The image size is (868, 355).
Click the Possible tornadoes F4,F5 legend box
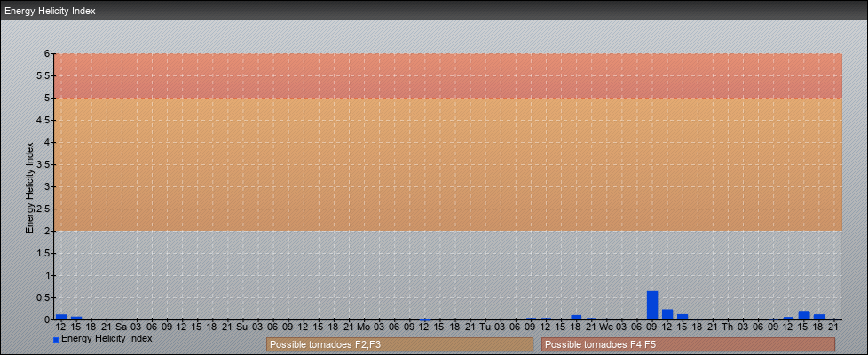point(688,344)
